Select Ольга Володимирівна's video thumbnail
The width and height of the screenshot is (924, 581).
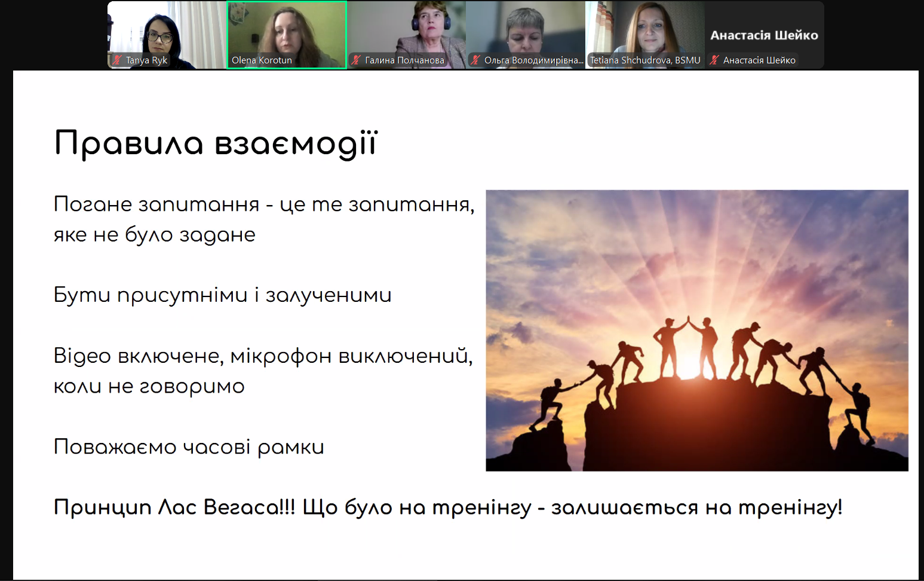click(x=526, y=35)
